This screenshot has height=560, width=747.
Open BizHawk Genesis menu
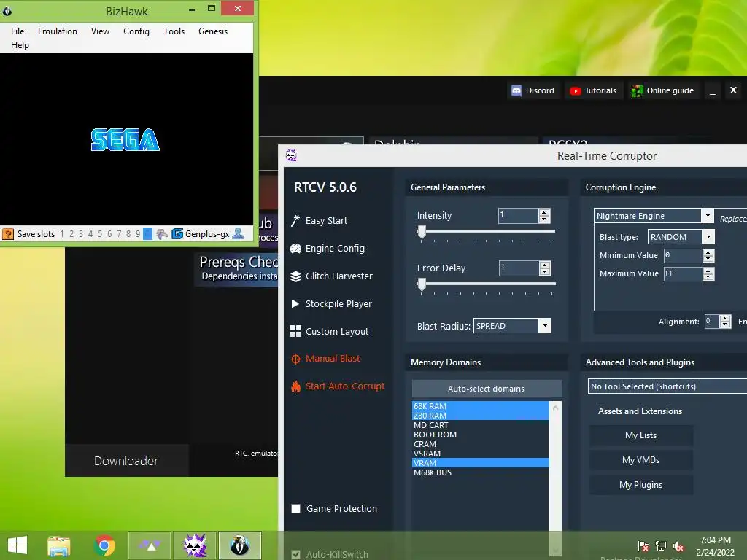coord(213,31)
